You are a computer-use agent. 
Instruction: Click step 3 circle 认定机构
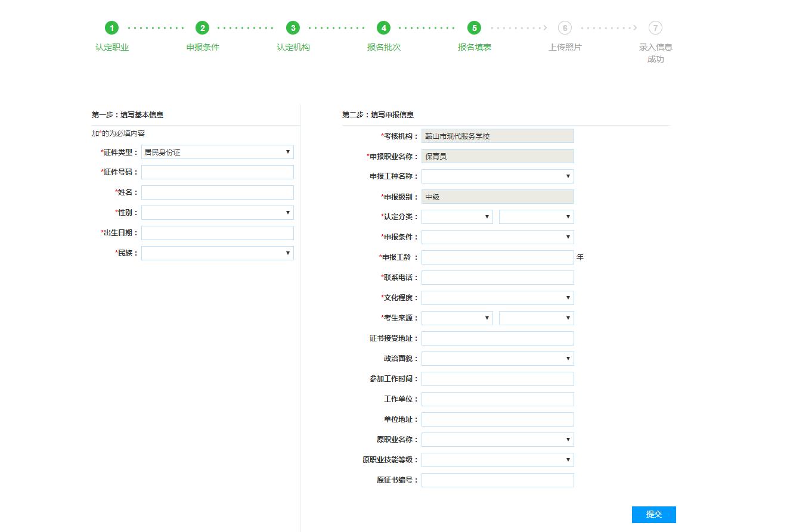pyautogui.click(x=293, y=28)
